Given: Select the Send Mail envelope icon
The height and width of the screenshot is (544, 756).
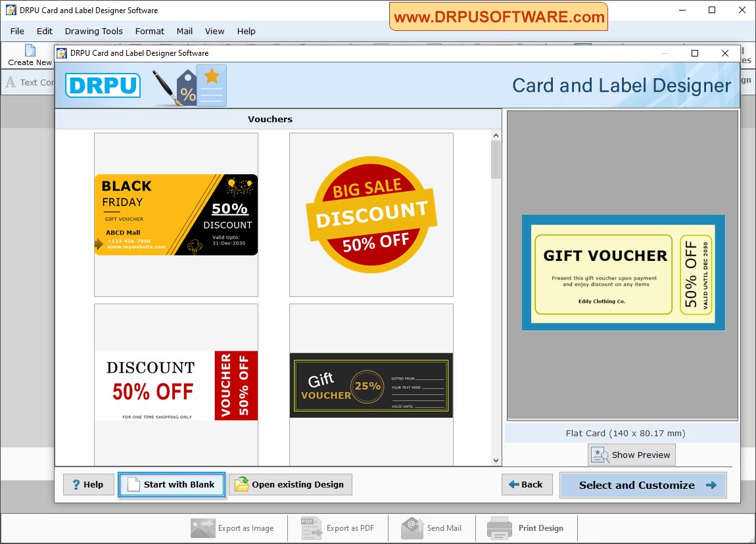Looking at the screenshot, I should pos(411,527).
